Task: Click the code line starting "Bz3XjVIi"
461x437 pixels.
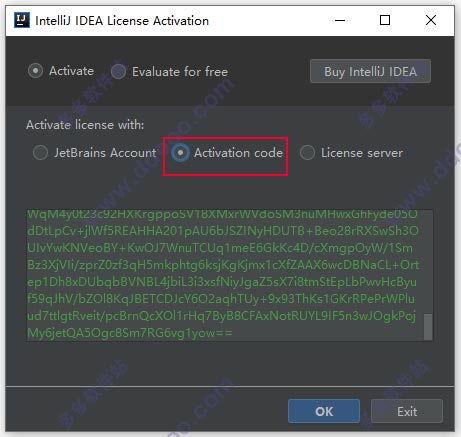Action: point(223,265)
